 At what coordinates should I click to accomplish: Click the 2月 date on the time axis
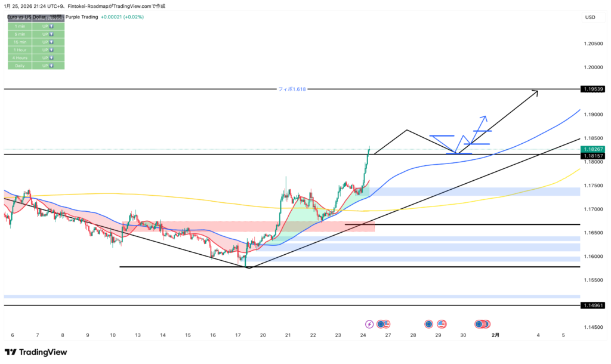[x=495, y=335]
